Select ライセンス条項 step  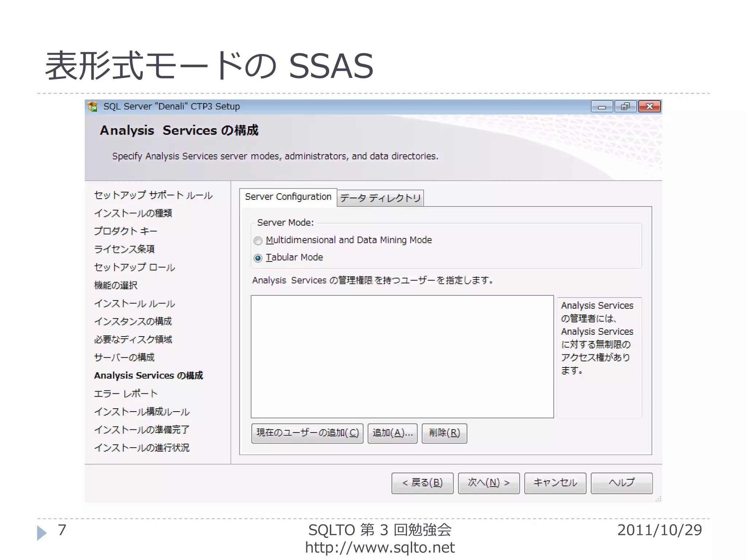tap(124, 249)
